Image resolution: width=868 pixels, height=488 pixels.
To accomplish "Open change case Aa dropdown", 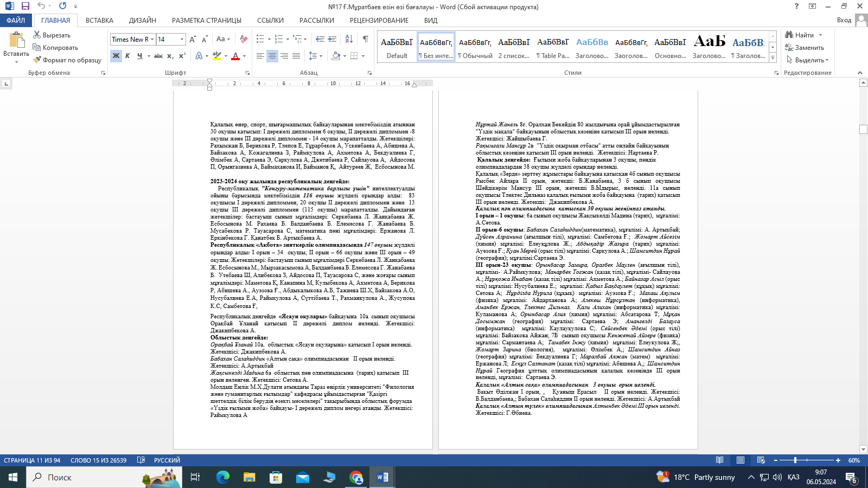I will pos(223,40).
